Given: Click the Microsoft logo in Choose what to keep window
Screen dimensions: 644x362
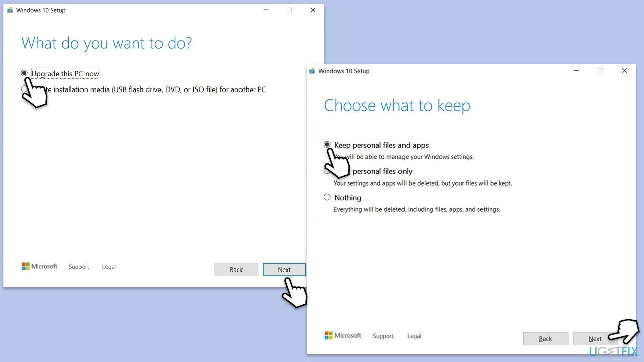Looking at the screenshot, I should coord(343,335).
